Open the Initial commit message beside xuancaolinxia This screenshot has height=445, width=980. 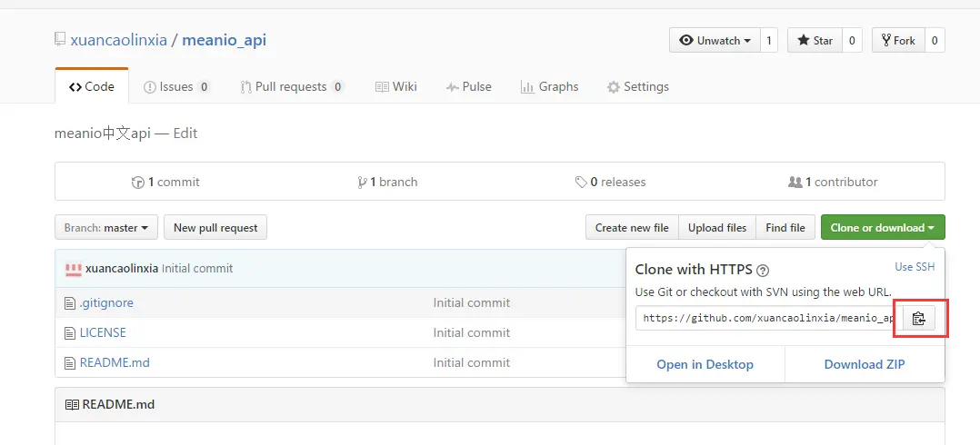click(197, 269)
